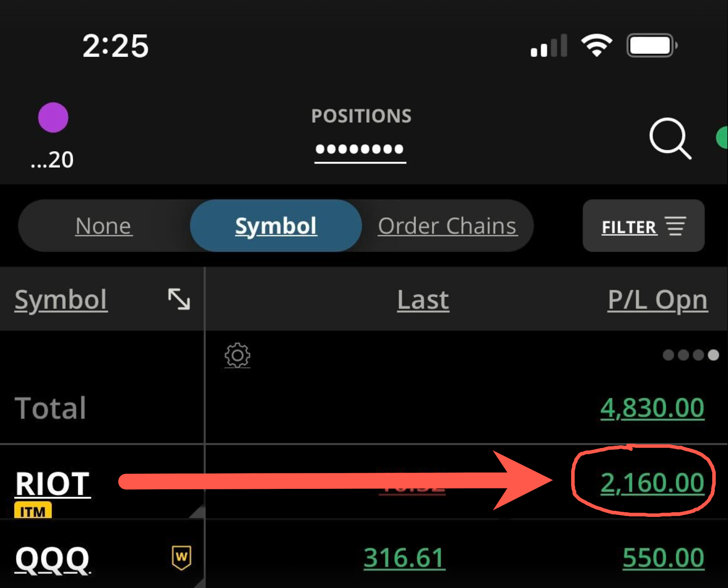Viewport: 728px width, 588px height.
Task: Open the FILTER button
Action: point(643,226)
